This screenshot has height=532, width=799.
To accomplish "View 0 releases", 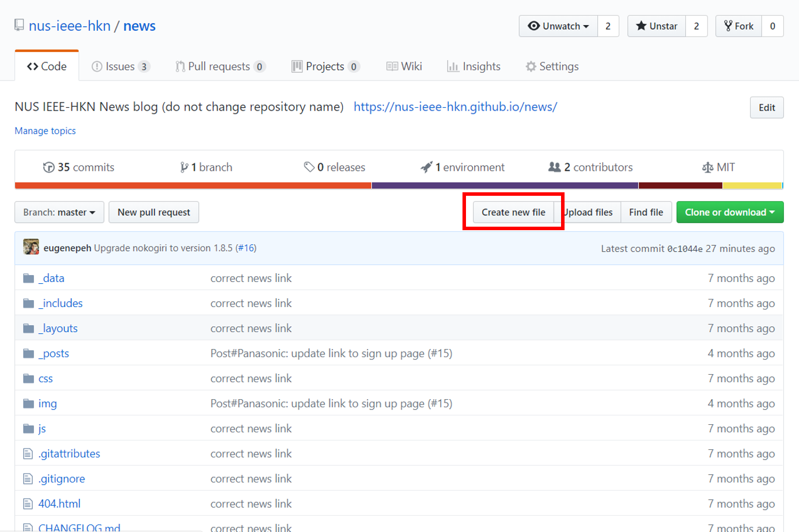I will (335, 167).
